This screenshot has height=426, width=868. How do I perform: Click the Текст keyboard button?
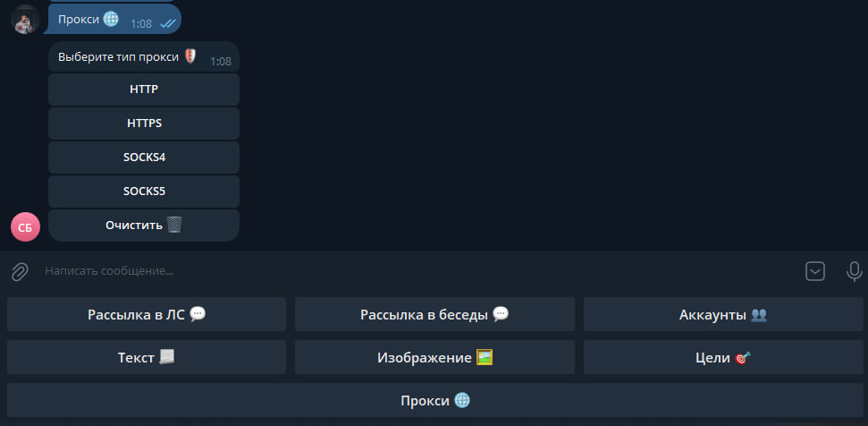pos(147,358)
